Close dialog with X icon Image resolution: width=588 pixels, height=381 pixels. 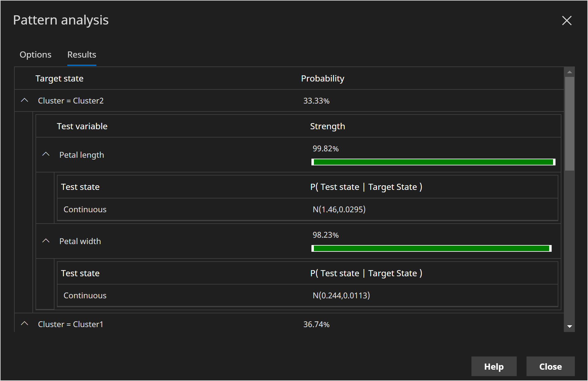[567, 21]
